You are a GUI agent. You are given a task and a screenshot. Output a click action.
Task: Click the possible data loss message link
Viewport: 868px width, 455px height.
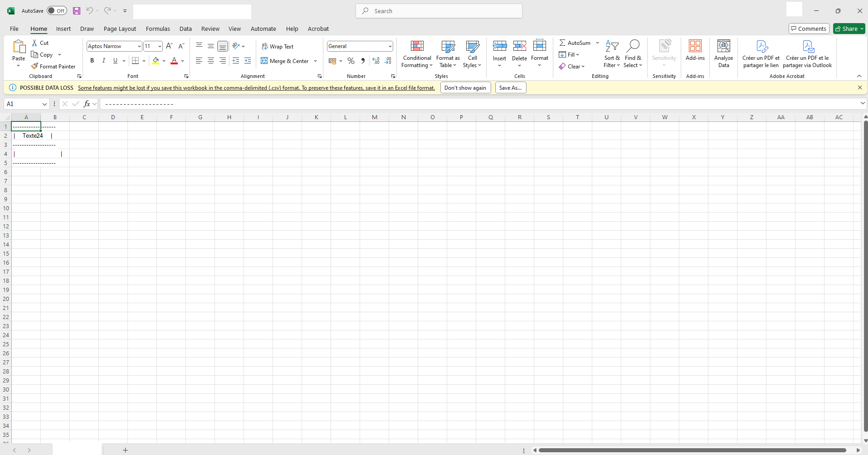(x=256, y=88)
